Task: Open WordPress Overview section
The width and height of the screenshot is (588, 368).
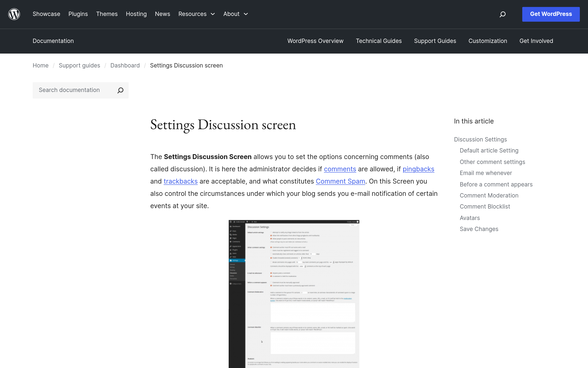Action: click(315, 41)
